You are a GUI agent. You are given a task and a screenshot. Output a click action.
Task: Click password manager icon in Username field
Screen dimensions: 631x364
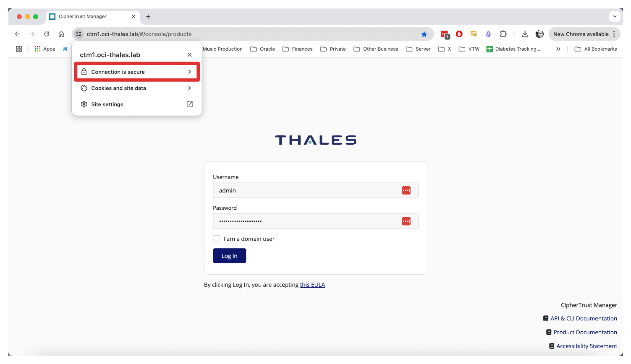point(406,190)
